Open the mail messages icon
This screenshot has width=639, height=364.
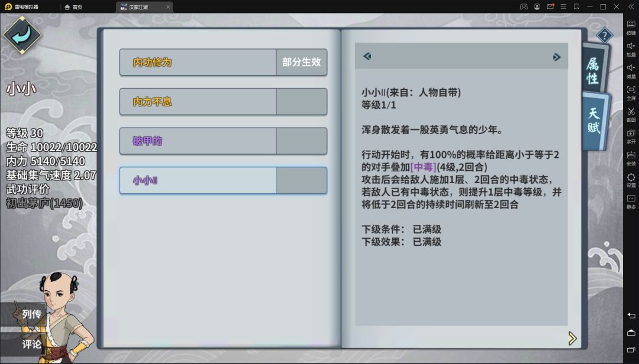[x=551, y=7]
